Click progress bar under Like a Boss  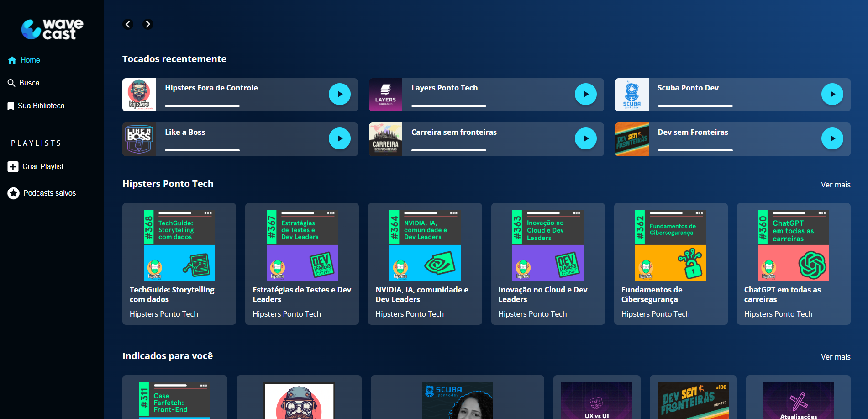click(x=202, y=150)
